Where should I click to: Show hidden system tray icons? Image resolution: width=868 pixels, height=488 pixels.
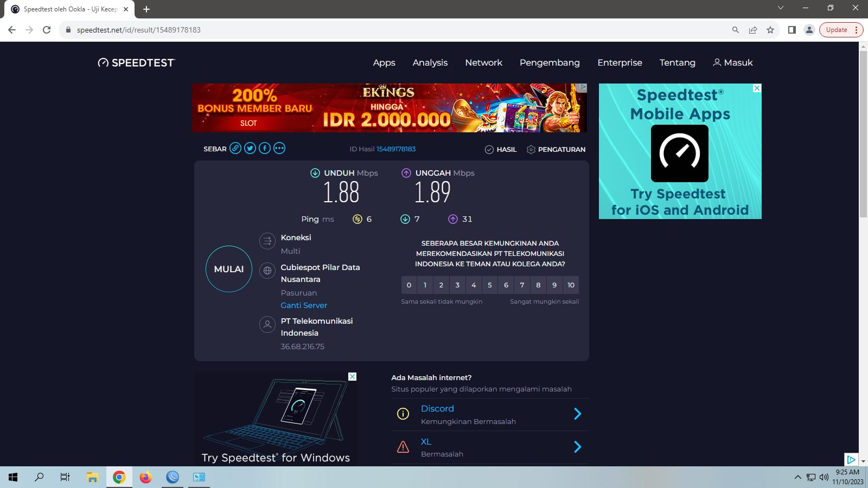pyautogui.click(x=797, y=477)
